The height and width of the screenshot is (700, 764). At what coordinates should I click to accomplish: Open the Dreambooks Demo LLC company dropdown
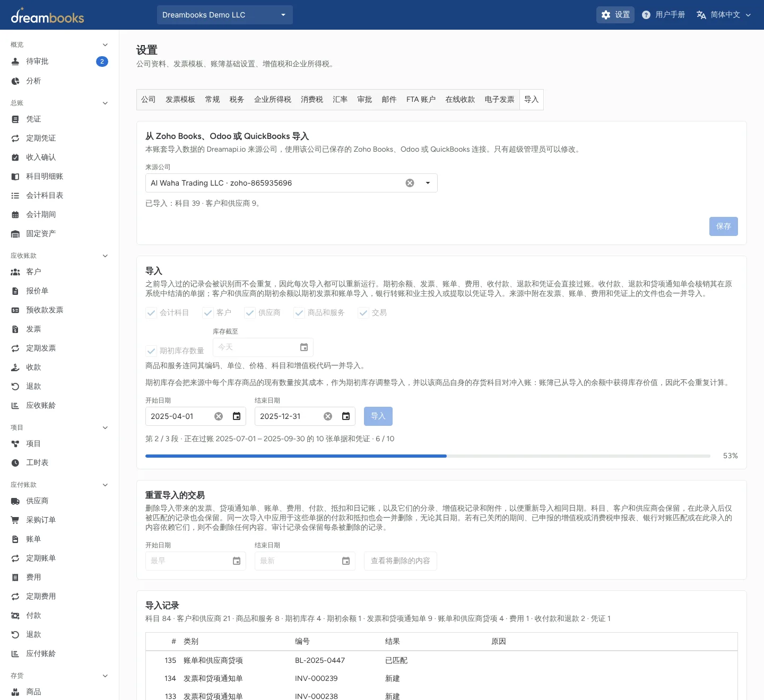point(225,15)
